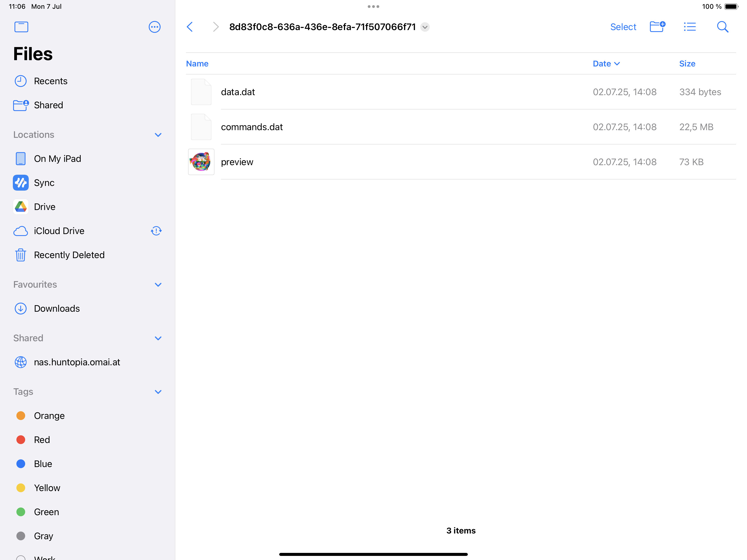Sort the list by Name
This screenshot has width=747, height=560.
click(x=197, y=63)
